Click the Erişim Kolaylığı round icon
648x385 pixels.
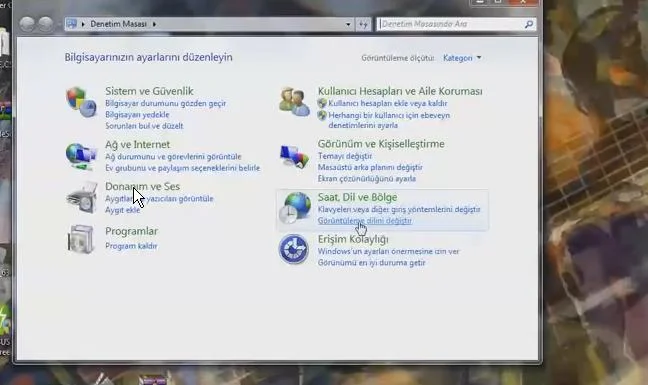293,249
